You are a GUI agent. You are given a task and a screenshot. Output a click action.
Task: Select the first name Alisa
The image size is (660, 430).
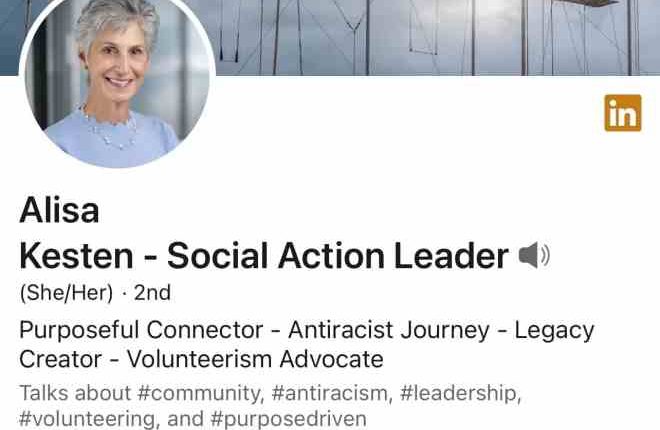coord(59,210)
